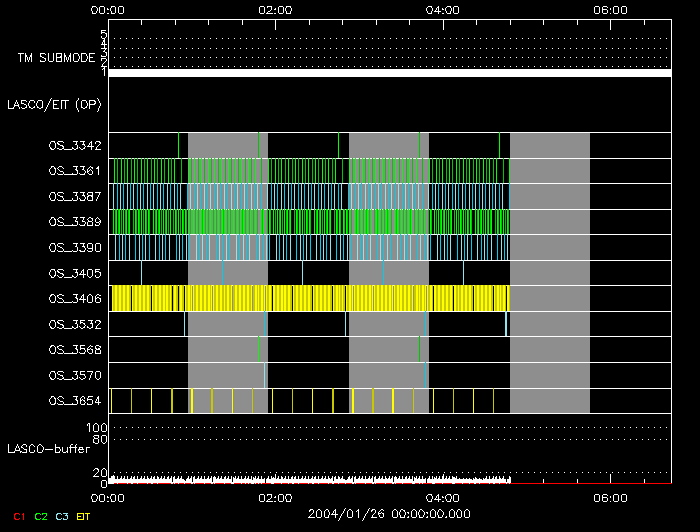Select the C3 legend entry
The width and height of the screenshot is (700, 532).
coord(64,516)
